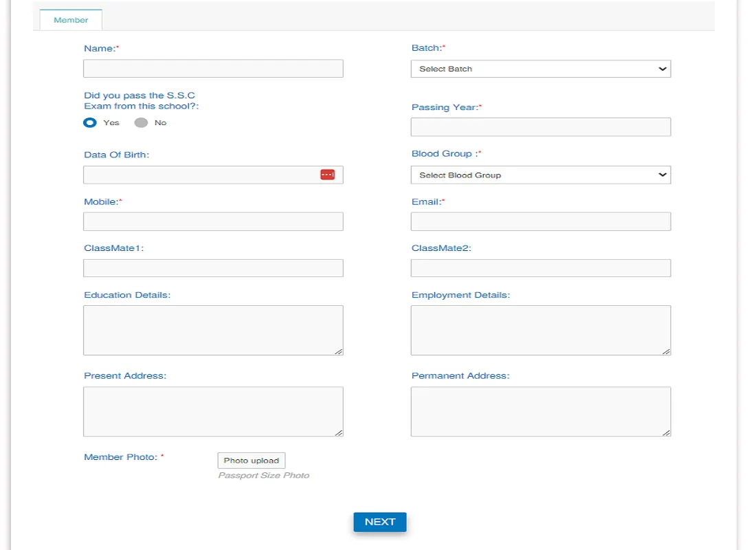Click the 'Blood Group :' label
Image resolution: width=756 pixels, height=550 pixels.
(447, 154)
